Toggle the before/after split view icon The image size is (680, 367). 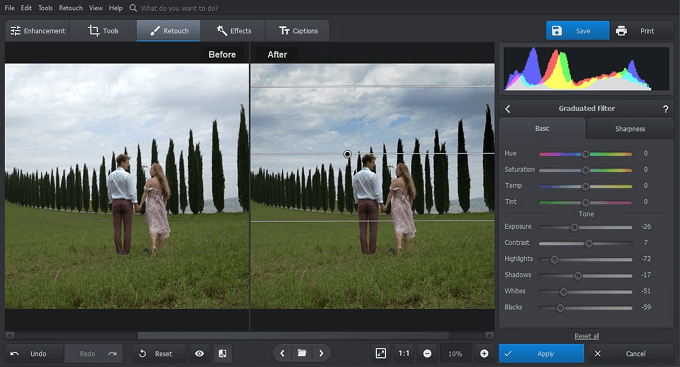222,354
